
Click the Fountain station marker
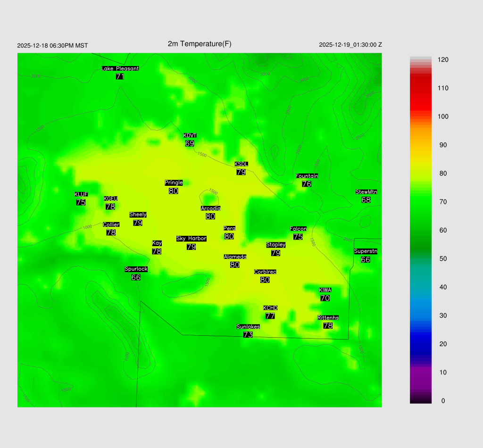[307, 180]
